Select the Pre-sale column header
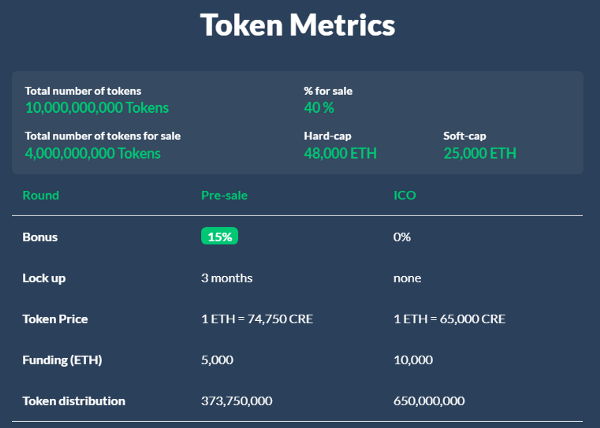The image size is (600, 428). pyautogui.click(x=224, y=195)
